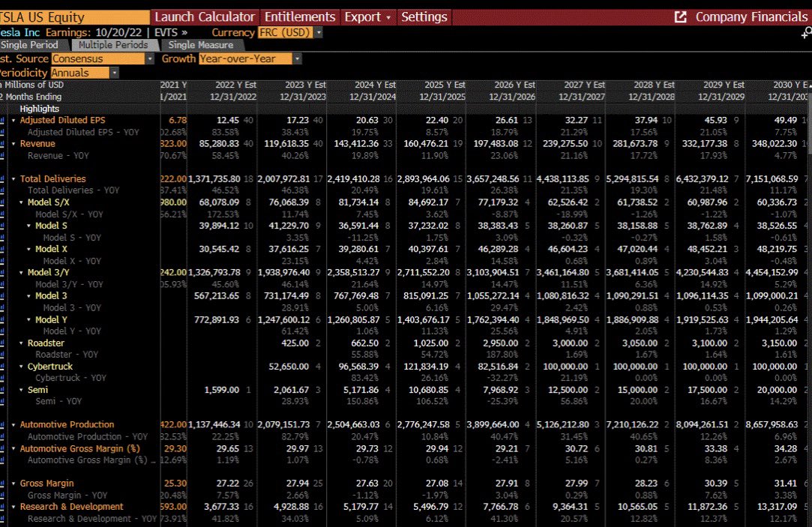Collapse the Model S/X subgroup
The width and height of the screenshot is (812, 527).
point(21,202)
